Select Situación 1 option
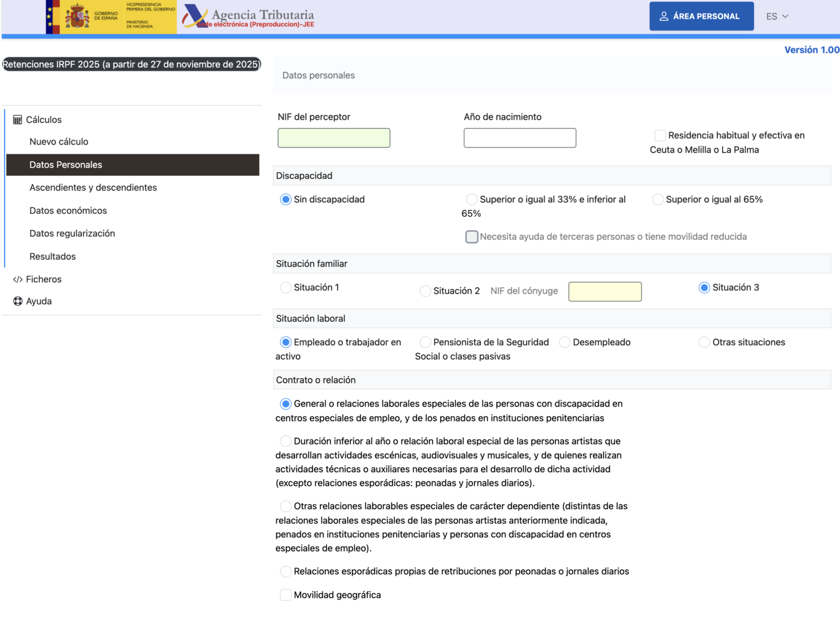Viewport: 840px width, 618px height. click(x=285, y=287)
